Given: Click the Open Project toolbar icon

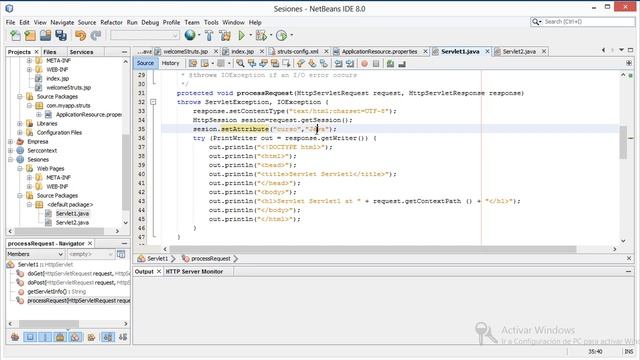Looking at the screenshot, I should [x=45, y=36].
